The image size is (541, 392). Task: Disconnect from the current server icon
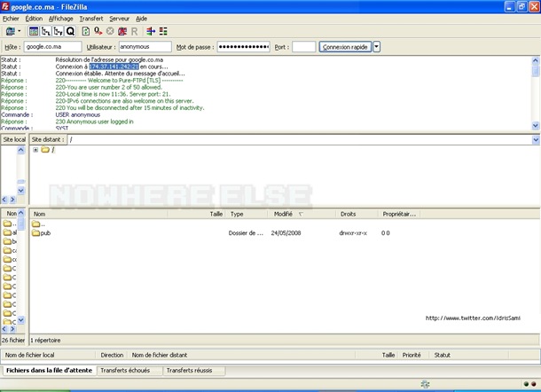point(122,31)
